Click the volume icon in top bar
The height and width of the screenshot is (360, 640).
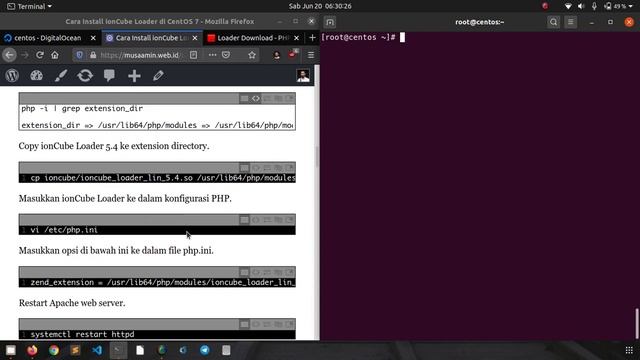[x=581, y=6]
